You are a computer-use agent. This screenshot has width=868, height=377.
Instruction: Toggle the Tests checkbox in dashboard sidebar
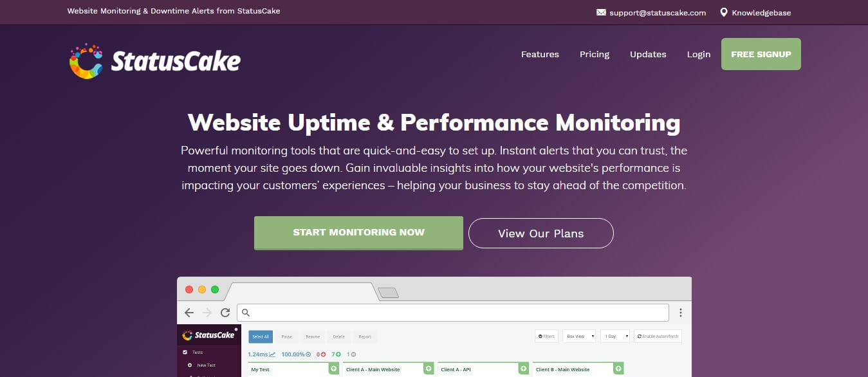[185, 352]
